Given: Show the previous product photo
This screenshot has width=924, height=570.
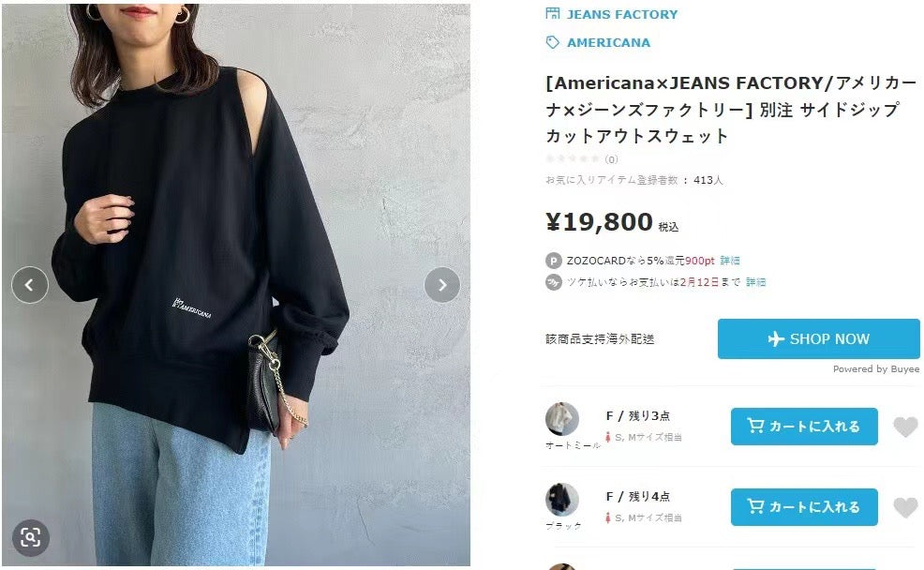Looking at the screenshot, I should 29,285.
